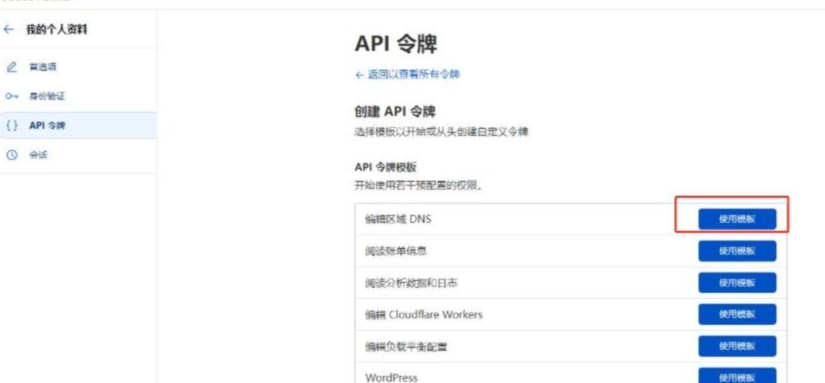The image size is (825, 383).
Task: Click the back arrow beside 我的个人资料
Action: pyautogui.click(x=8, y=29)
